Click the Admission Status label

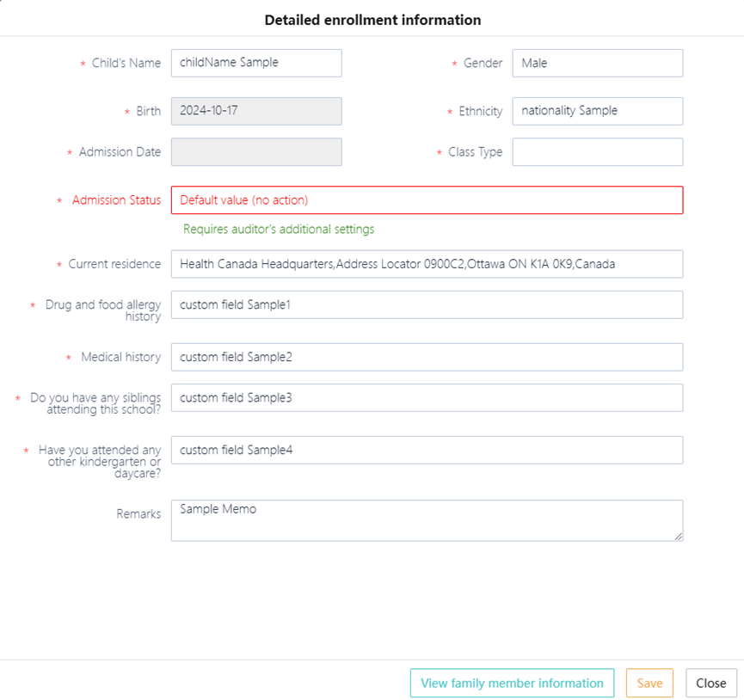pyautogui.click(x=116, y=200)
